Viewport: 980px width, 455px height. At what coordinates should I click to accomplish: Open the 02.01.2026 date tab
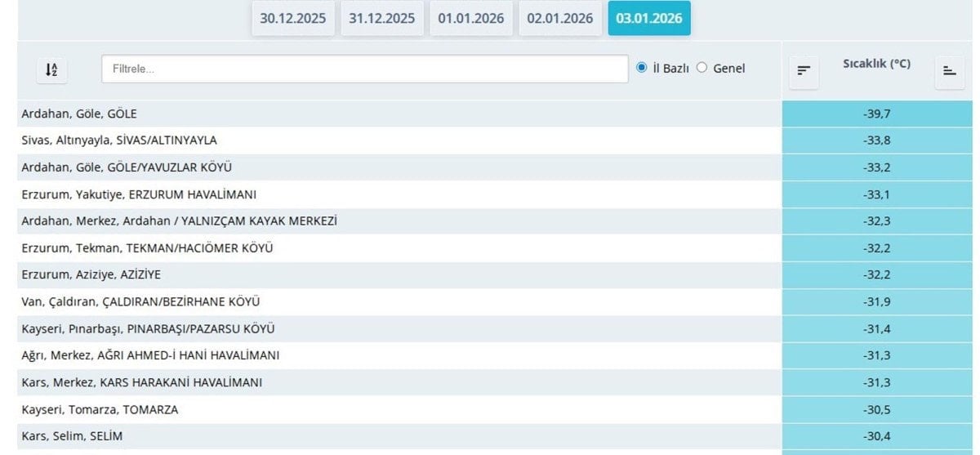(x=559, y=18)
